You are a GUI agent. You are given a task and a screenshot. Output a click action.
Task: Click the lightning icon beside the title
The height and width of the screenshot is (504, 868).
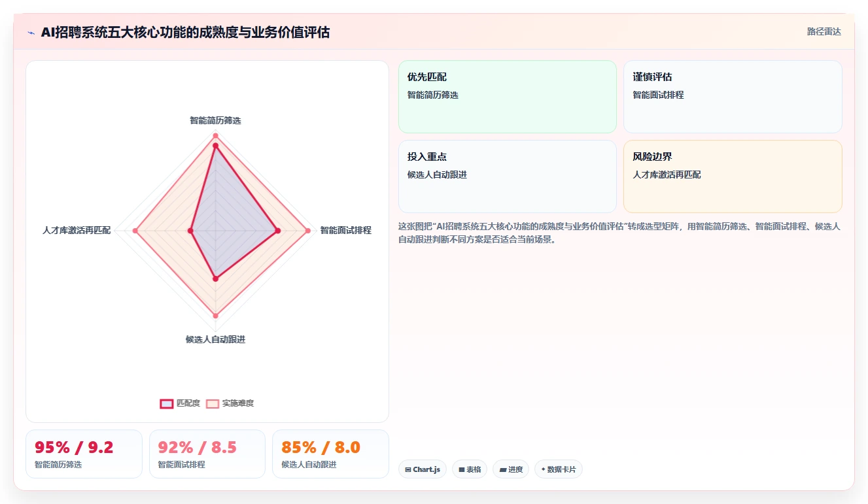point(31,32)
